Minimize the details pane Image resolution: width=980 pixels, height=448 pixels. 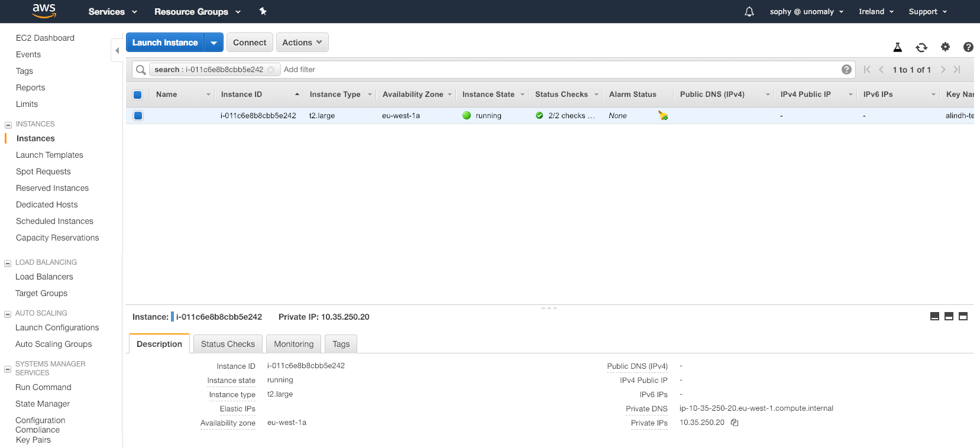pos(934,316)
